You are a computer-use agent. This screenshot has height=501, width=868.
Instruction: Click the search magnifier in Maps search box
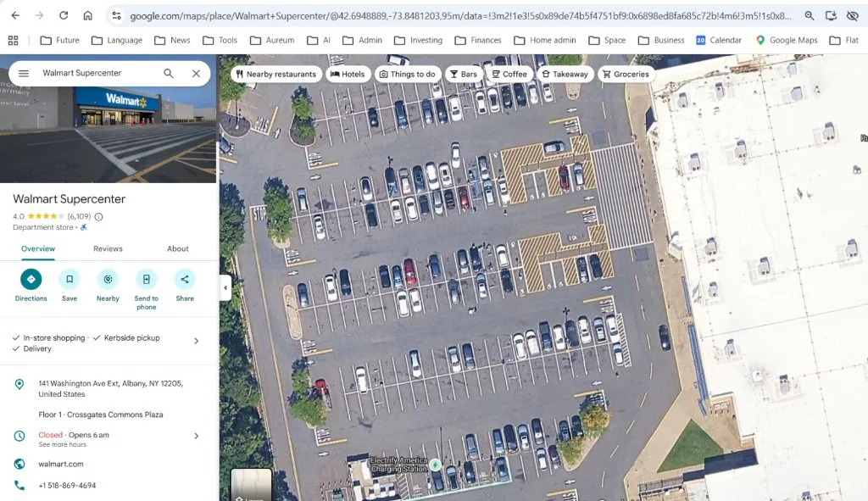pos(169,73)
